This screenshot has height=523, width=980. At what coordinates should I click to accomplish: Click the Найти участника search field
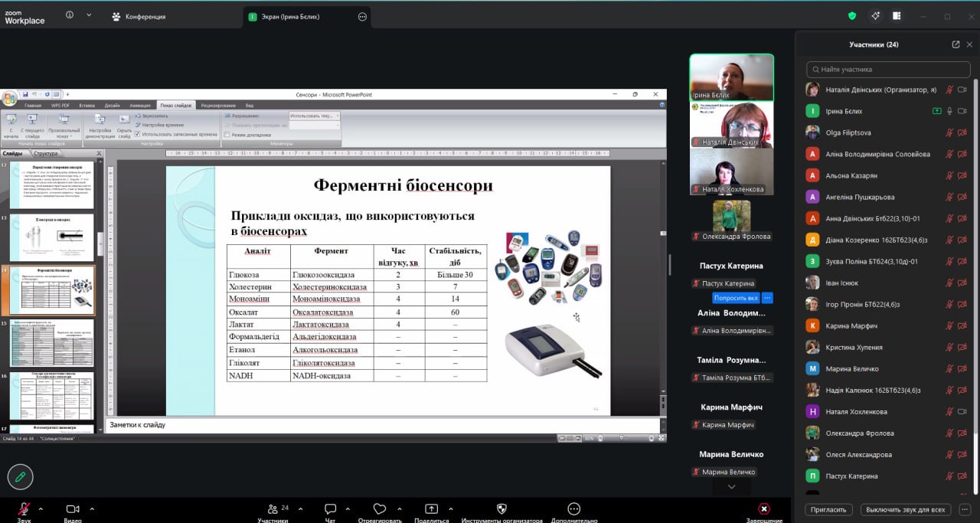coord(887,69)
